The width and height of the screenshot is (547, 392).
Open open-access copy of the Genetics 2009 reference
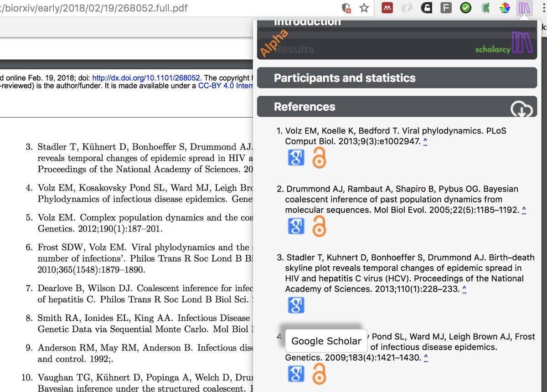(x=319, y=374)
